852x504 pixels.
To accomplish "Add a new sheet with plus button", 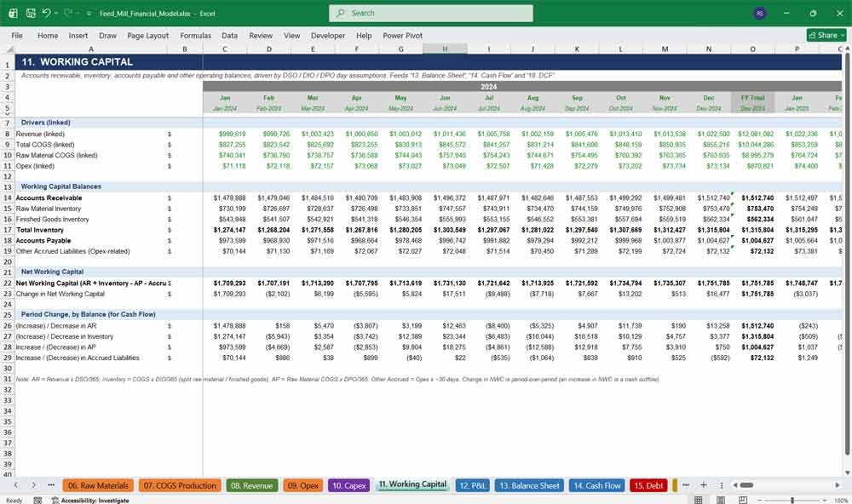I will pos(703,485).
